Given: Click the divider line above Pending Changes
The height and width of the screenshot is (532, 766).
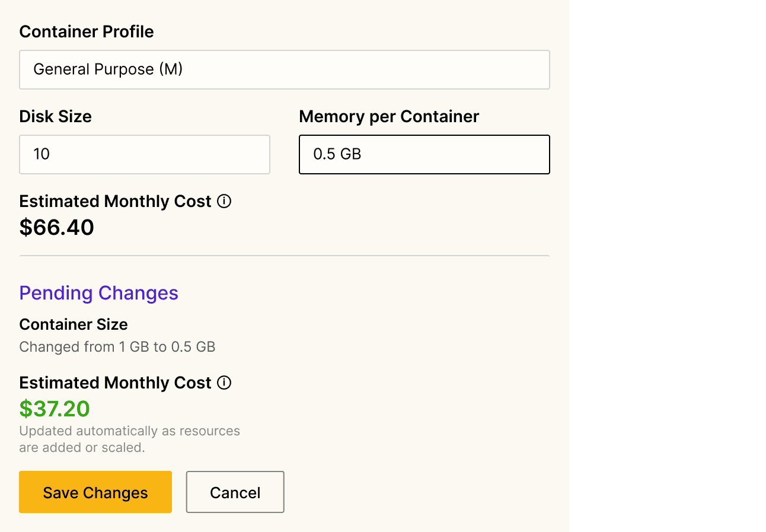Looking at the screenshot, I should (284, 256).
